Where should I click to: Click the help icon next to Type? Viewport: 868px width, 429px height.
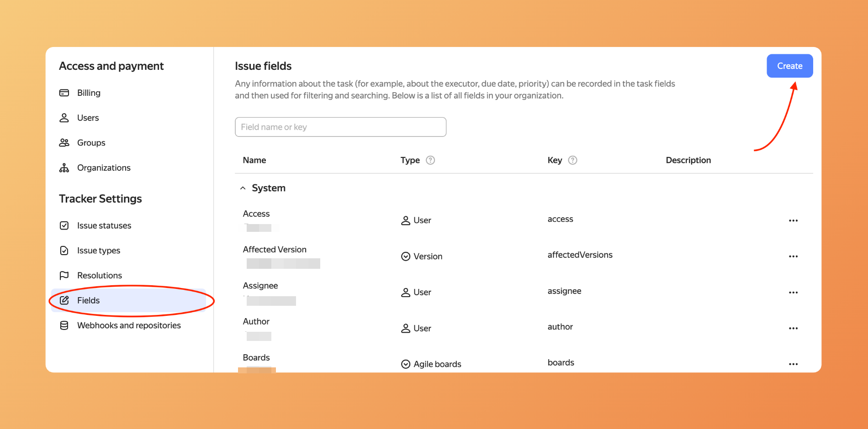430,160
